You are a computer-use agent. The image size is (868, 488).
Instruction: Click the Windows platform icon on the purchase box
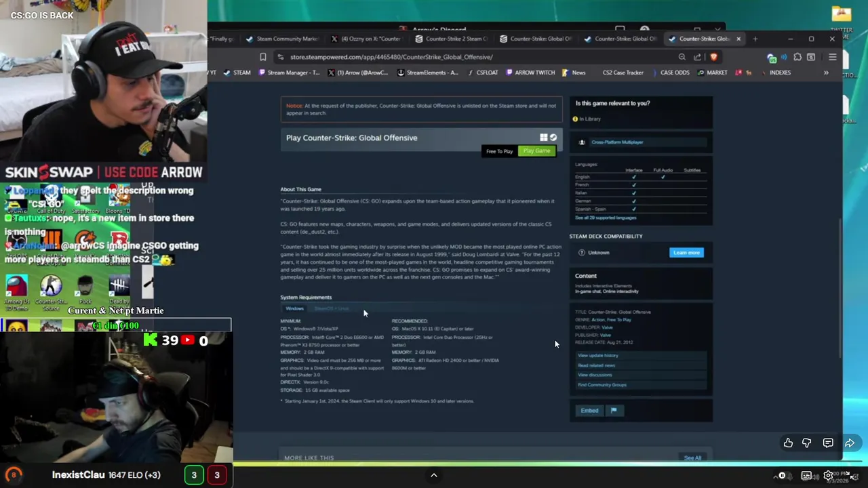click(543, 138)
